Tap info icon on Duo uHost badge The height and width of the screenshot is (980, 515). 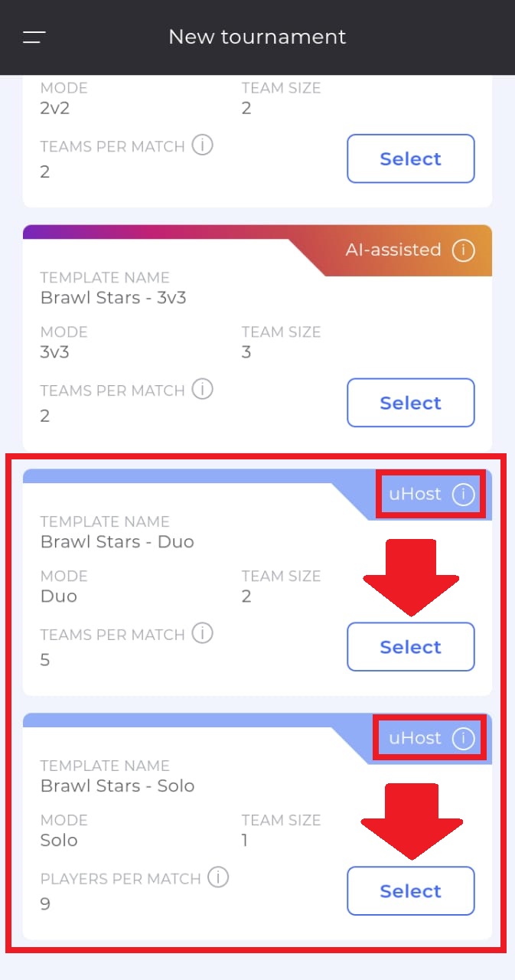(463, 494)
